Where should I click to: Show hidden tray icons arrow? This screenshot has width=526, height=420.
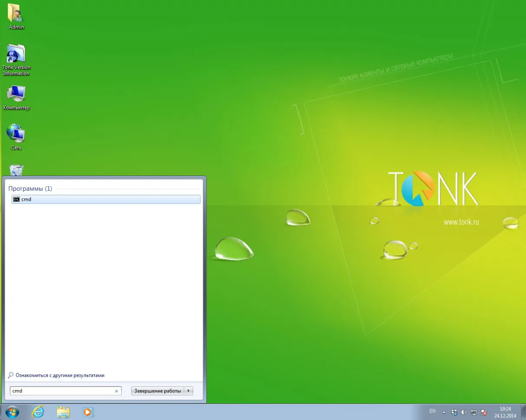click(x=444, y=412)
